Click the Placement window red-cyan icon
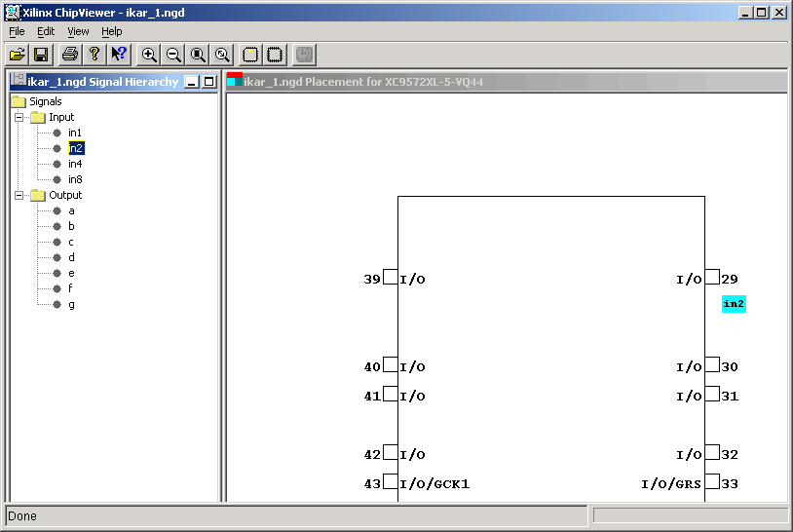The width and height of the screenshot is (793, 532). point(235,79)
